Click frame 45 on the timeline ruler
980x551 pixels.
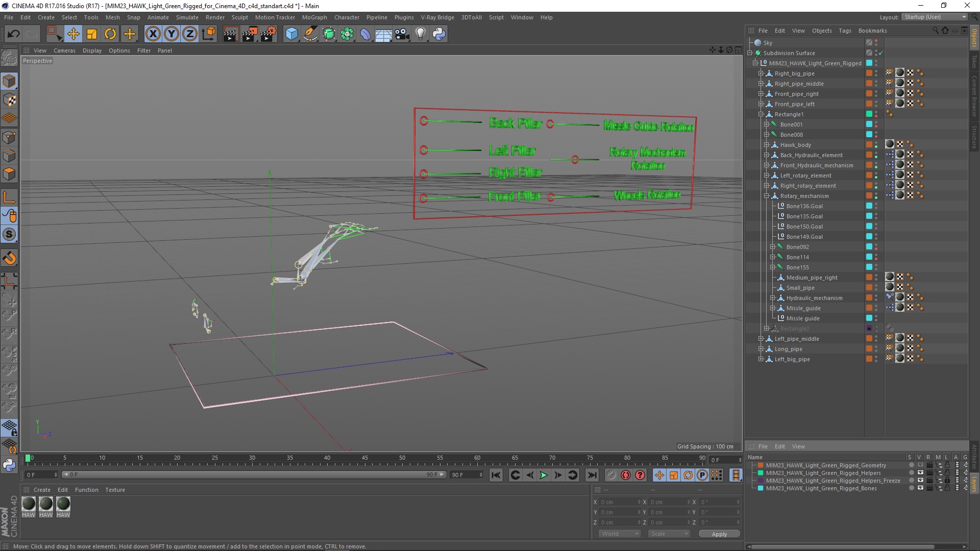tap(364, 458)
